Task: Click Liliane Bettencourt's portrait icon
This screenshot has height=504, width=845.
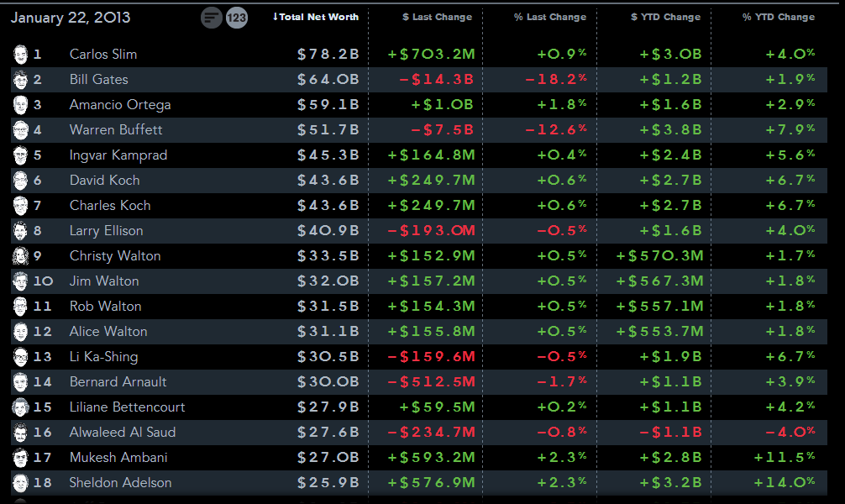Action: 20,407
